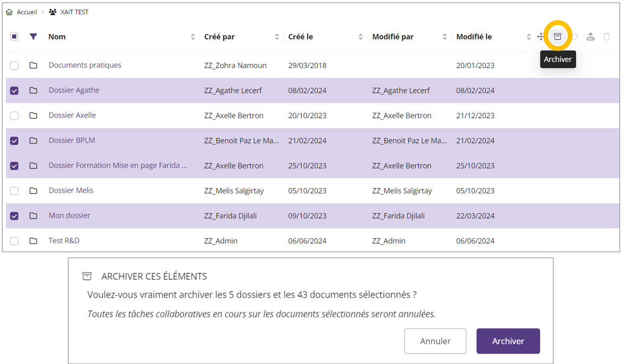The width and height of the screenshot is (622, 364).
Task: Click the trash delete icon in toolbar
Action: click(x=607, y=37)
